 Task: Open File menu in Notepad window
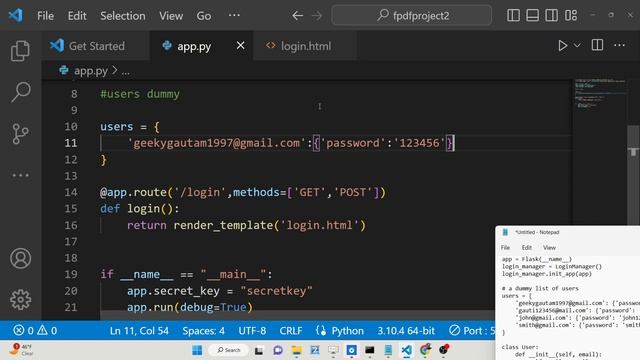[x=505, y=247]
